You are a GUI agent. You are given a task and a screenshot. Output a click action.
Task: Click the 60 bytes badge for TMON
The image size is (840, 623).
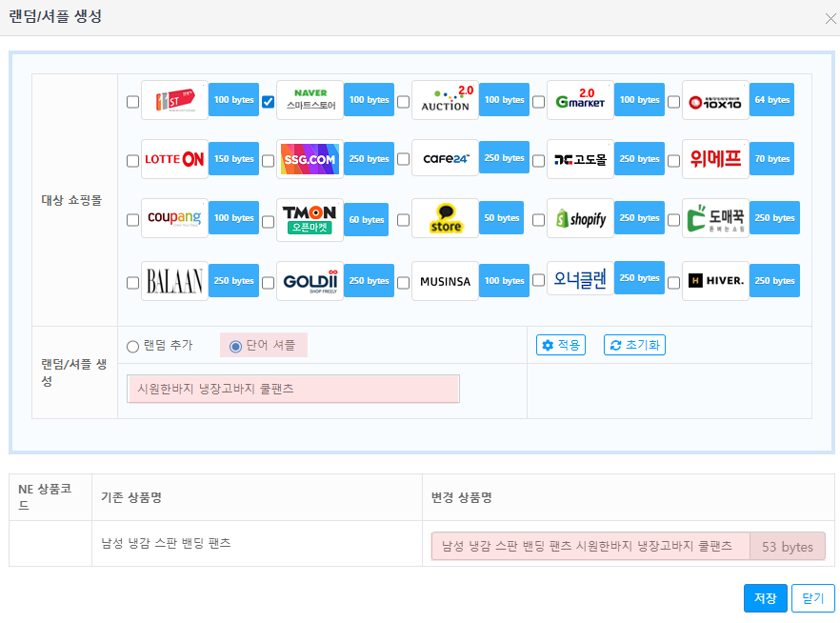(x=367, y=220)
